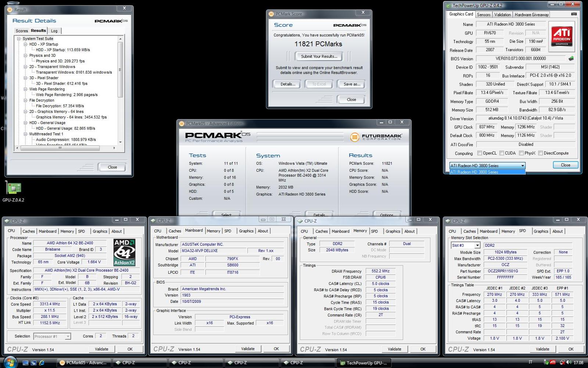Click the Result window title bar icon
588x368 pixels.
[10, 10]
